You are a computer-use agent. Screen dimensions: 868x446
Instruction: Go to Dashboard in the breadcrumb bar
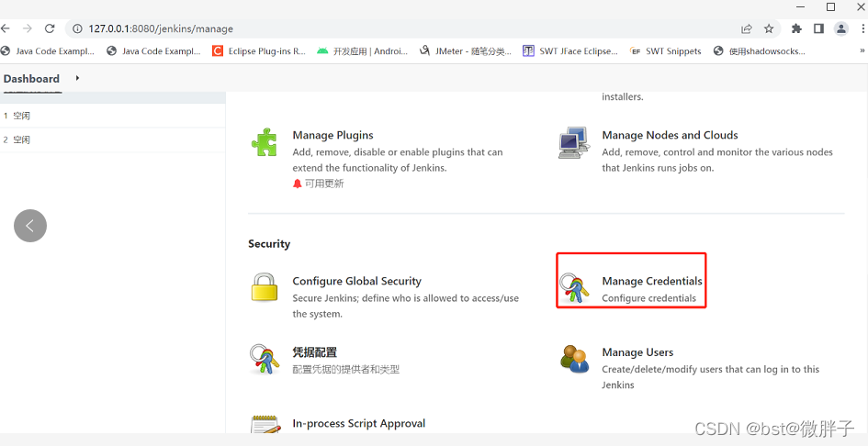tap(31, 79)
